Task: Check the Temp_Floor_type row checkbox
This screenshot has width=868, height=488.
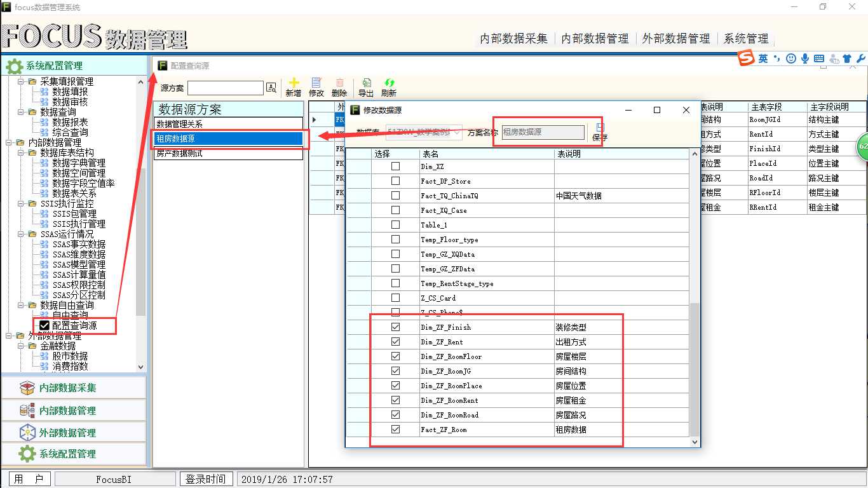Action: (395, 240)
